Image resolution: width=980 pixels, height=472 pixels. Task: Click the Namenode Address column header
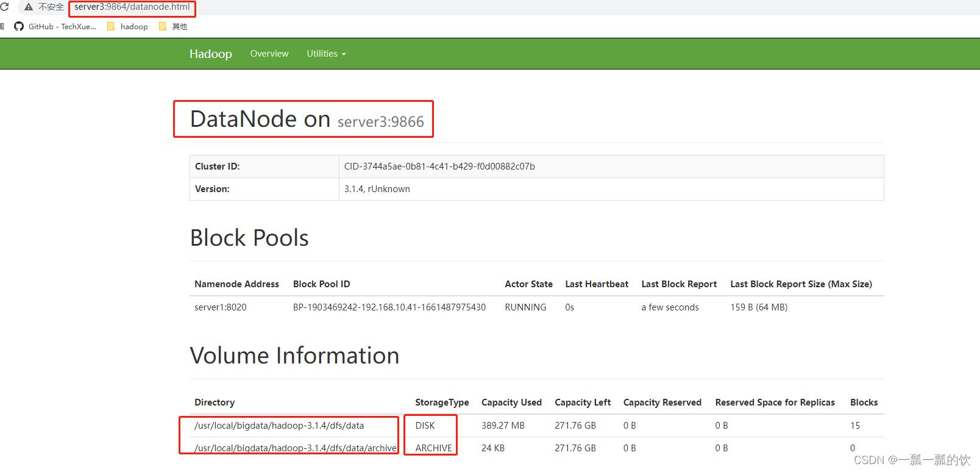[x=236, y=284]
